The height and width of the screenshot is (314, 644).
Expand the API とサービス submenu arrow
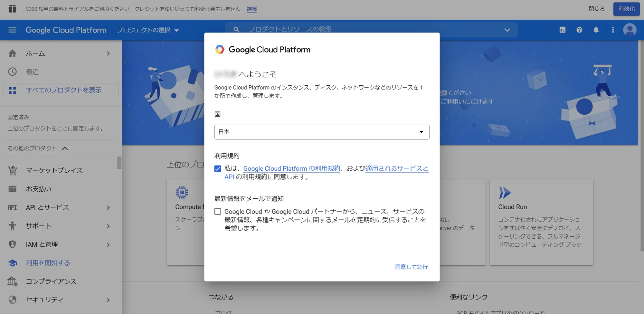point(108,208)
